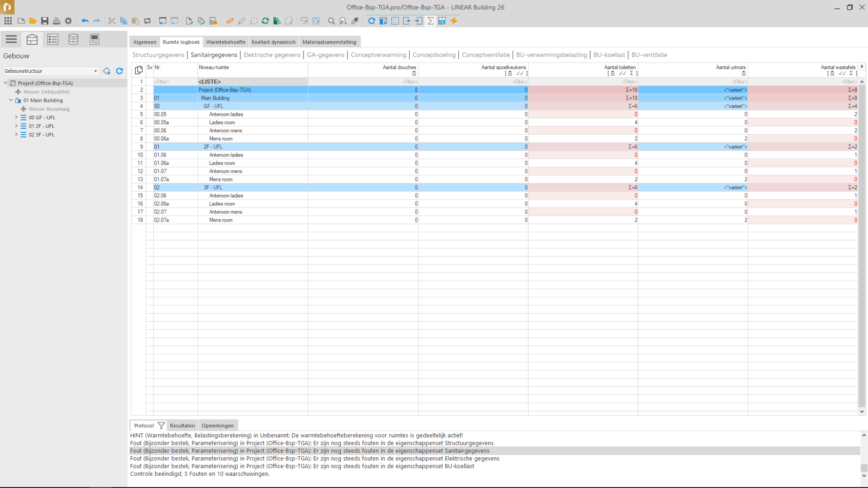Open the building view icon in sidebar
868x488 pixels.
point(32,39)
